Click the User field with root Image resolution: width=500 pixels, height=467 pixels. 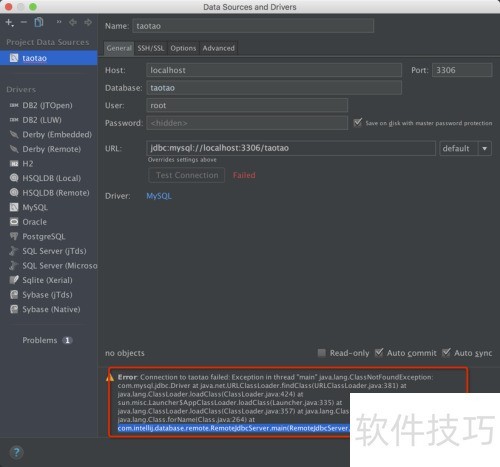[x=247, y=105]
